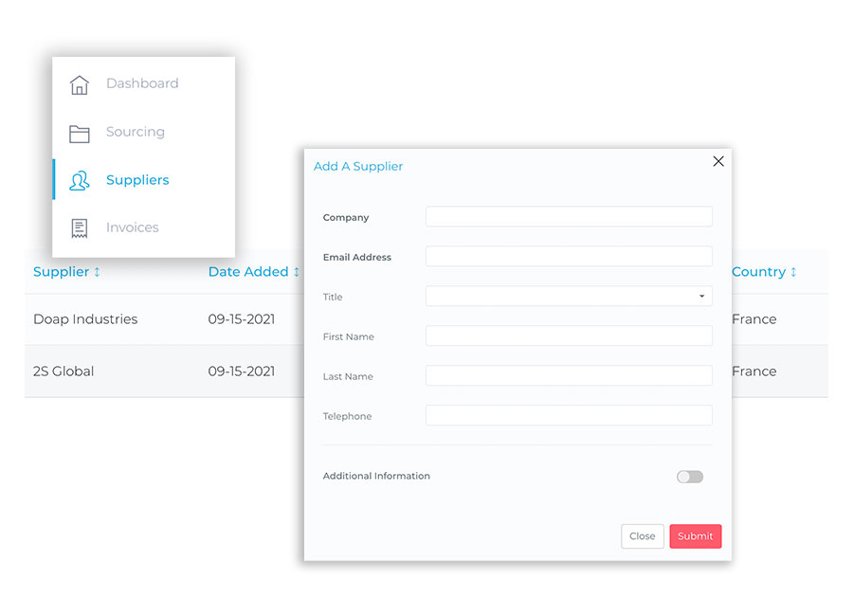The width and height of the screenshot is (853, 616).
Task: Click the Invoices receipt icon
Action: click(80, 228)
